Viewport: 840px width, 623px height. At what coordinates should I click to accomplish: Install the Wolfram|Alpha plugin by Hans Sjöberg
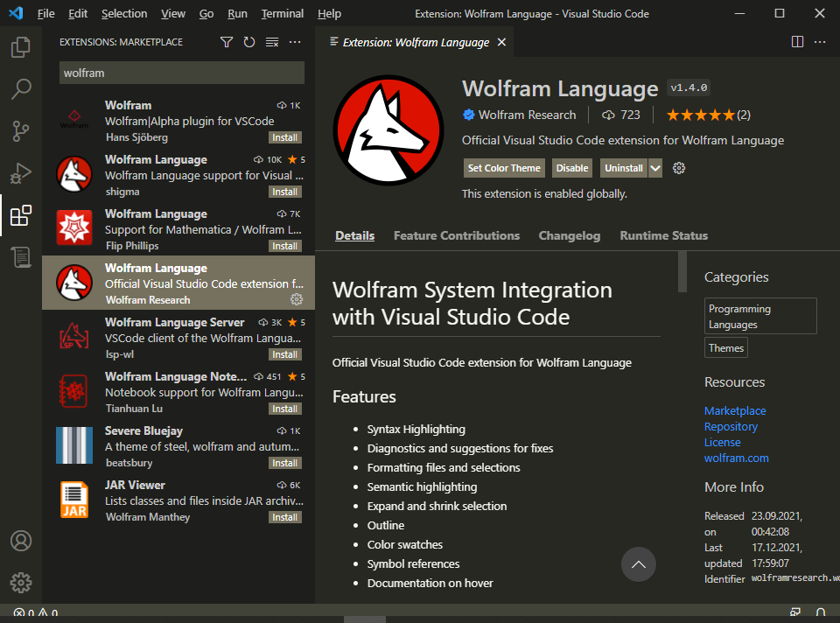285,137
